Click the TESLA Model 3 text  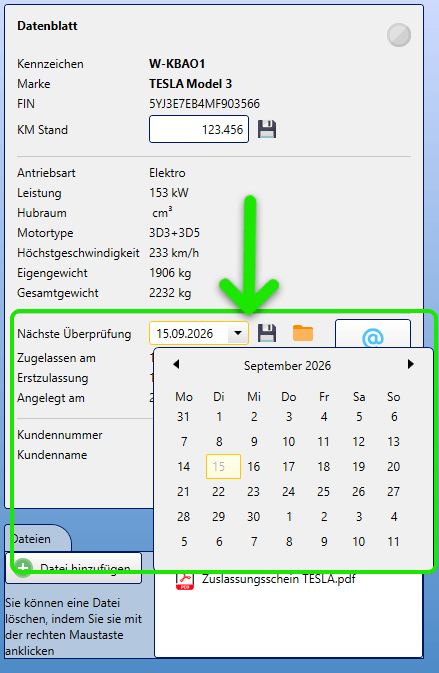point(191,84)
